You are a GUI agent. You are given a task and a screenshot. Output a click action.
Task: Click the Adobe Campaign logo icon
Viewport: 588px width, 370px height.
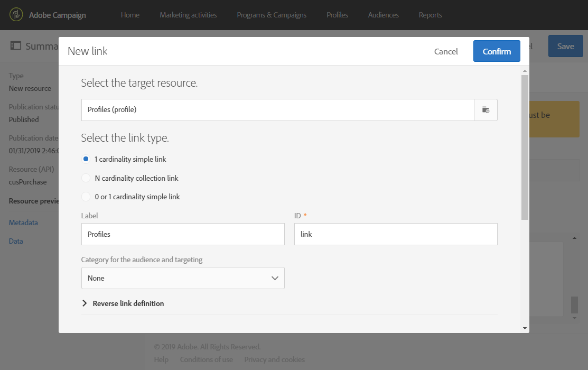tap(16, 15)
